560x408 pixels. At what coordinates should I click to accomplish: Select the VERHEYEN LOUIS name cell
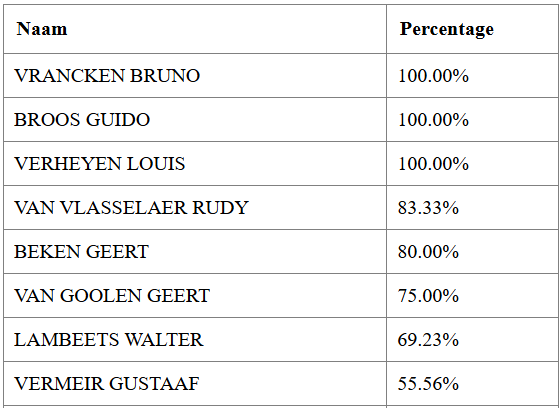[195, 164]
